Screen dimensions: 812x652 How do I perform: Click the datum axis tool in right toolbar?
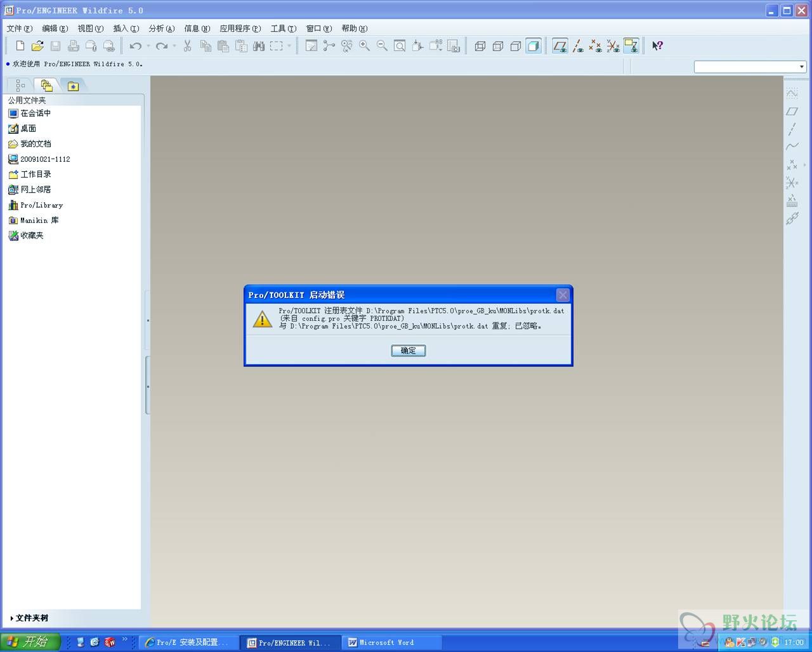point(792,129)
